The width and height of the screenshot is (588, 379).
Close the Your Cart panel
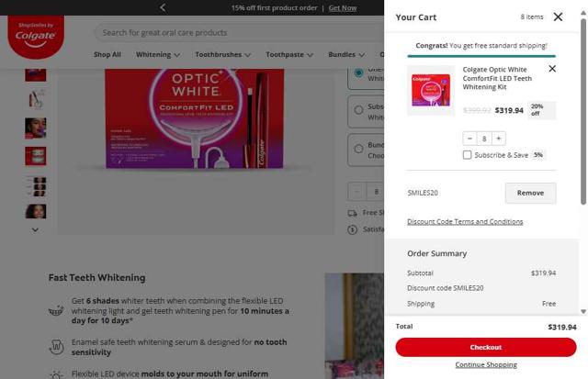point(558,17)
